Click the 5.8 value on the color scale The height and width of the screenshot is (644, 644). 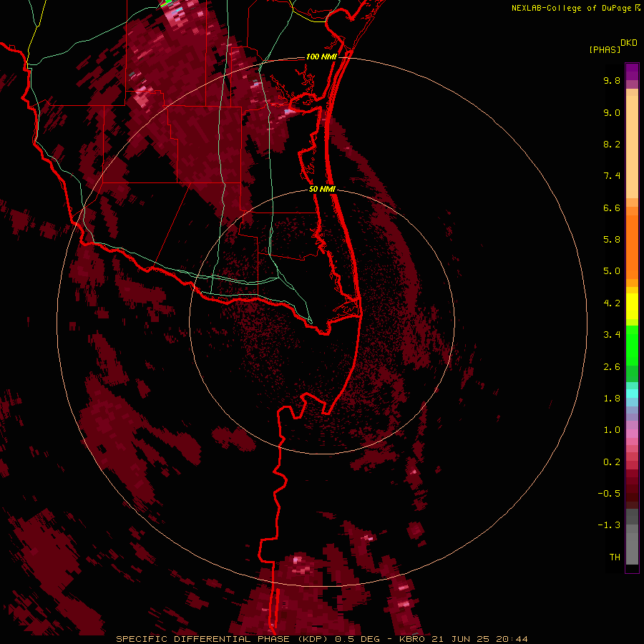click(612, 240)
